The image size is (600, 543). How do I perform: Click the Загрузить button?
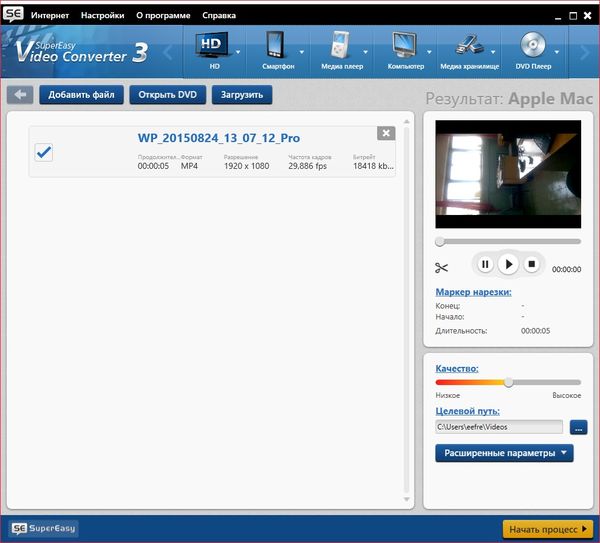[242, 95]
